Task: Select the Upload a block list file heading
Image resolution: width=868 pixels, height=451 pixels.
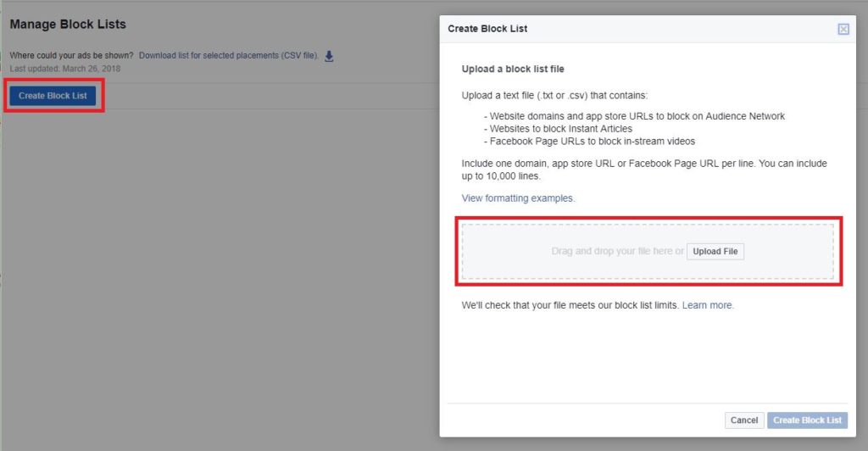Action: tap(513, 69)
